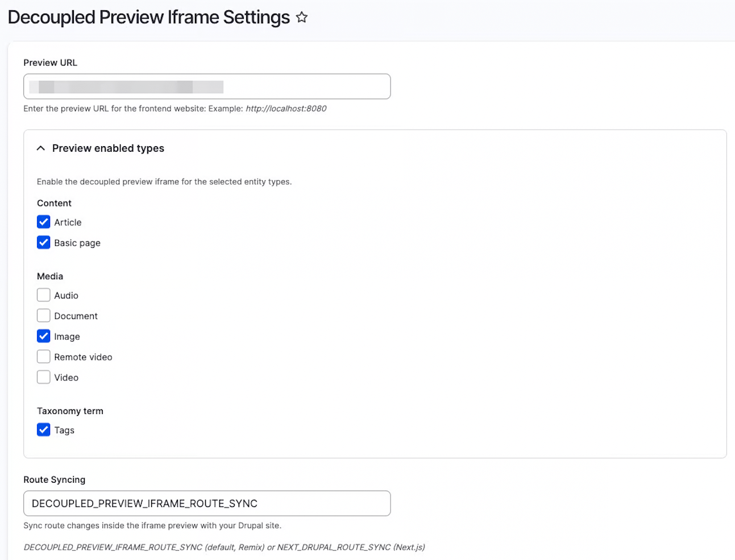Uncheck the Tags taxonomy term checkbox
The height and width of the screenshot is (560, 735).
click(x=44, y=430)
